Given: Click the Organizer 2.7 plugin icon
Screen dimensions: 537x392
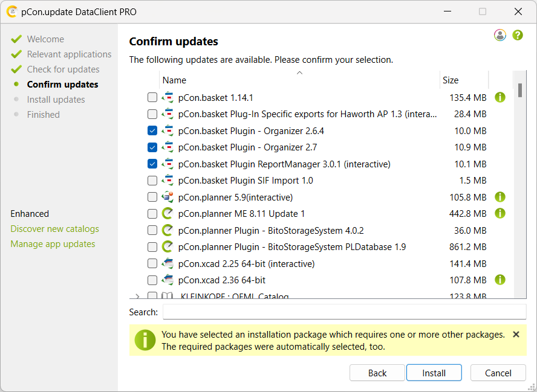Looking at the screenshot, I should (168, 147).
